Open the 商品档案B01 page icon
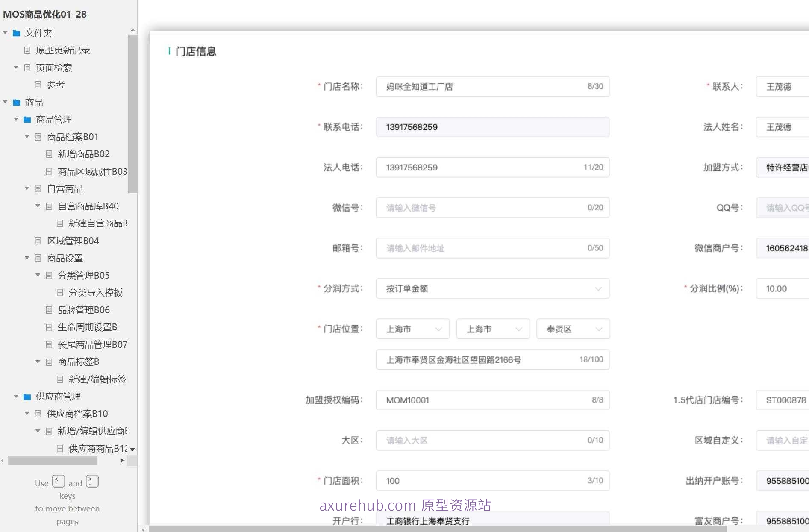This screenshot has width=809, height=532. tap(38, 137)
